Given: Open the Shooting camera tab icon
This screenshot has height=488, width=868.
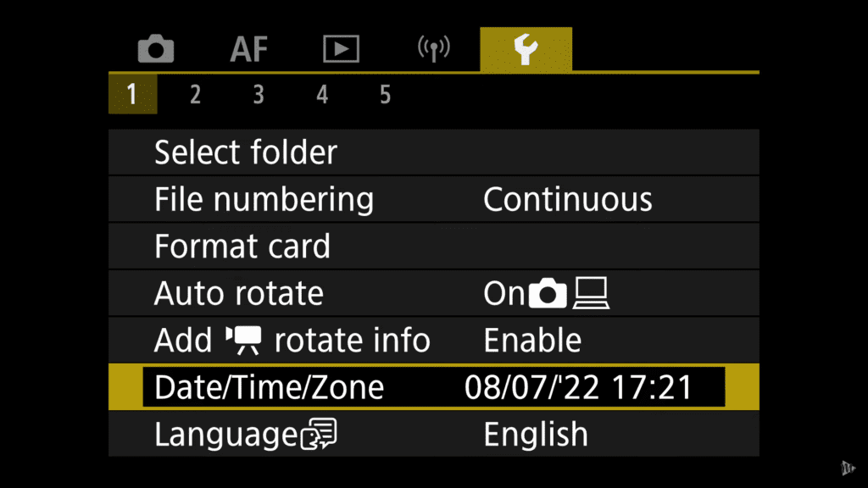Looking at the screenshot, I should tap(156, 48).
